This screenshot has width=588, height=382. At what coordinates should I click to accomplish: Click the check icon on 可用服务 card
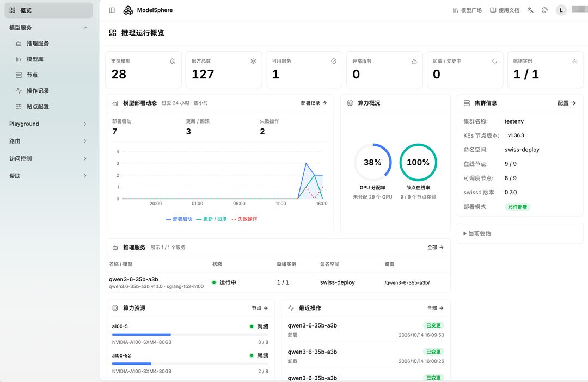[333, 61]
